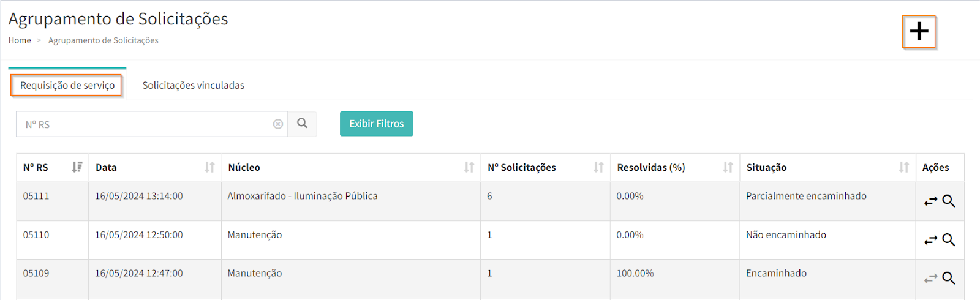Viewport: 980px width, 300px height.
Task: Click forward arrows icon for row 05110
Action: pyautogui.click(x=930, y=240)
